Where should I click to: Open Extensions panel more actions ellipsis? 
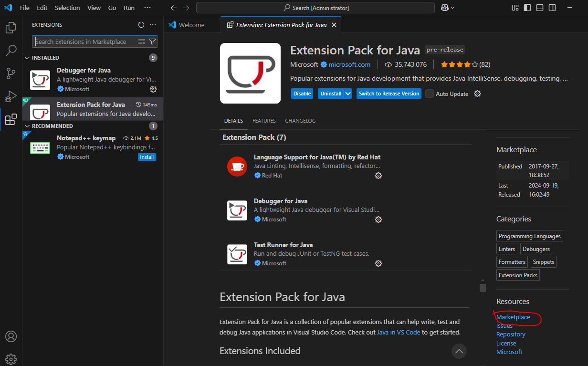pyautogui.click(x=153, y=25)
